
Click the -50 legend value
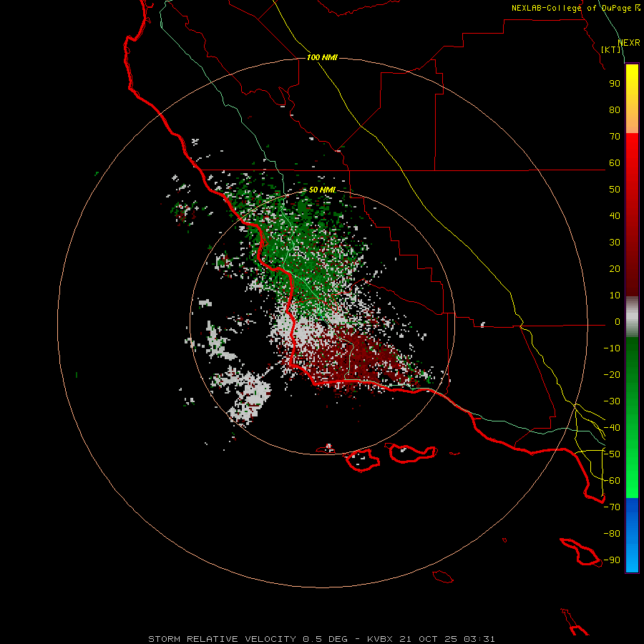[x=612, y=454]
